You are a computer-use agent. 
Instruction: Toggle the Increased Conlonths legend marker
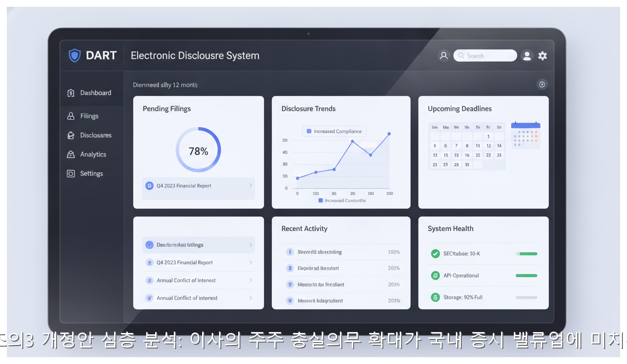pos(320,201)
